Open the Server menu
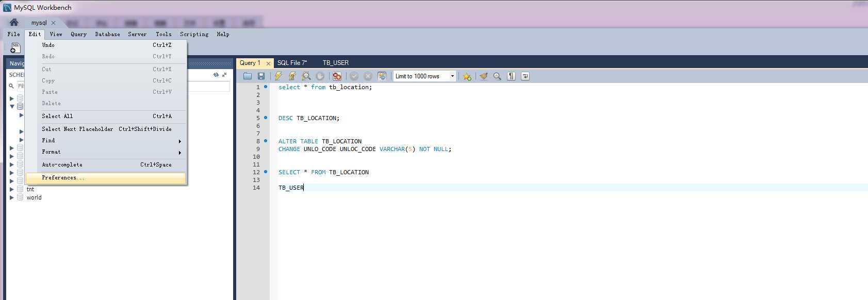 [137, 34]
